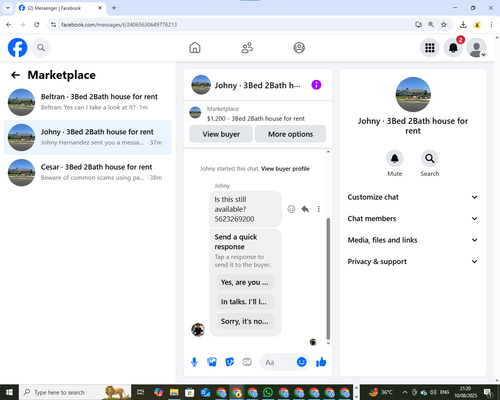Image resolution: width=500 pixels, height=400 pixels.
Task: View site information icon in address bar
Action: (53, 24)
